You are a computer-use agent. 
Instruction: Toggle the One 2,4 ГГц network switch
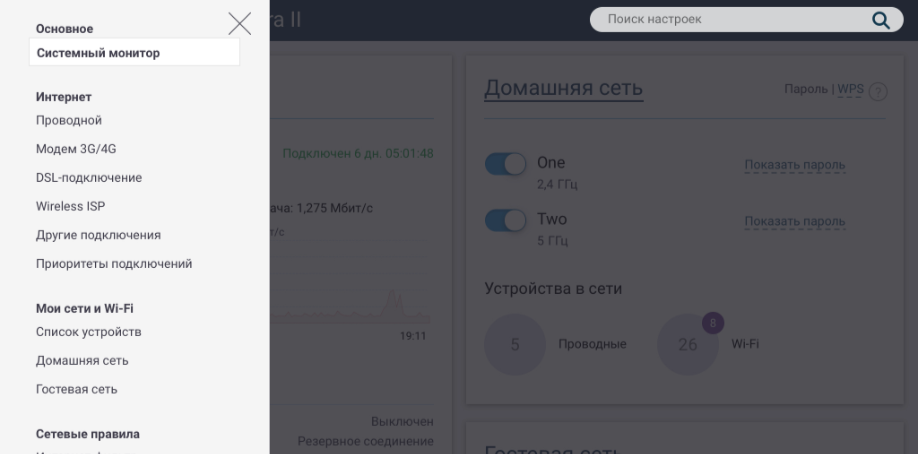click(x=505, y=164)
